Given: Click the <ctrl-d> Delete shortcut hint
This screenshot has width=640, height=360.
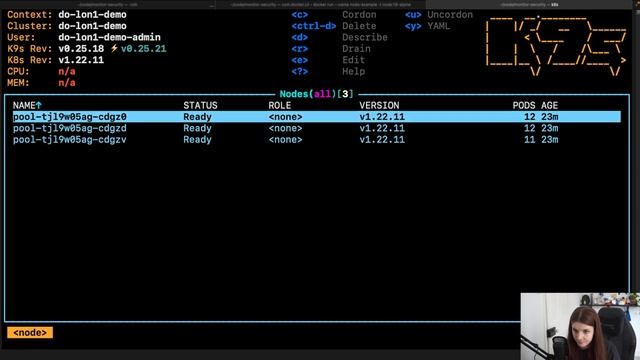Looking at the screenshot, I should click(x=334, y=26).
